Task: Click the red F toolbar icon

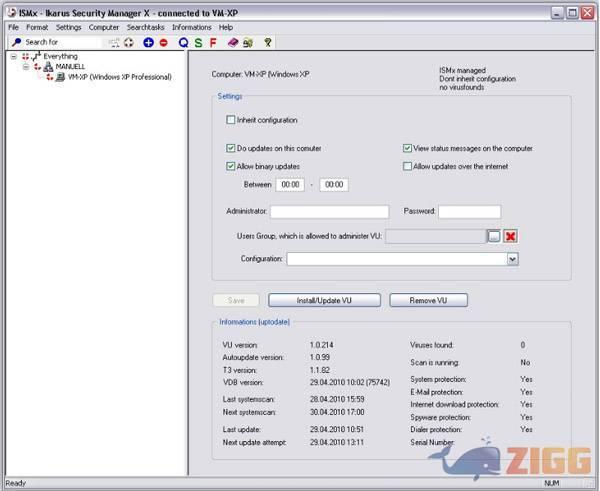Action: click(x=213, y=42)
